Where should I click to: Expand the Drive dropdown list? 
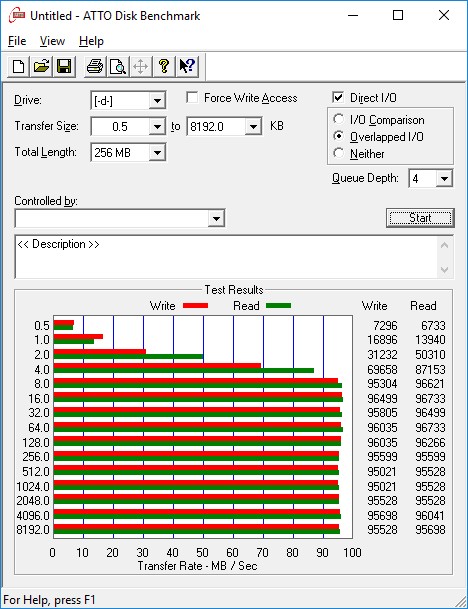click(157, 101)
